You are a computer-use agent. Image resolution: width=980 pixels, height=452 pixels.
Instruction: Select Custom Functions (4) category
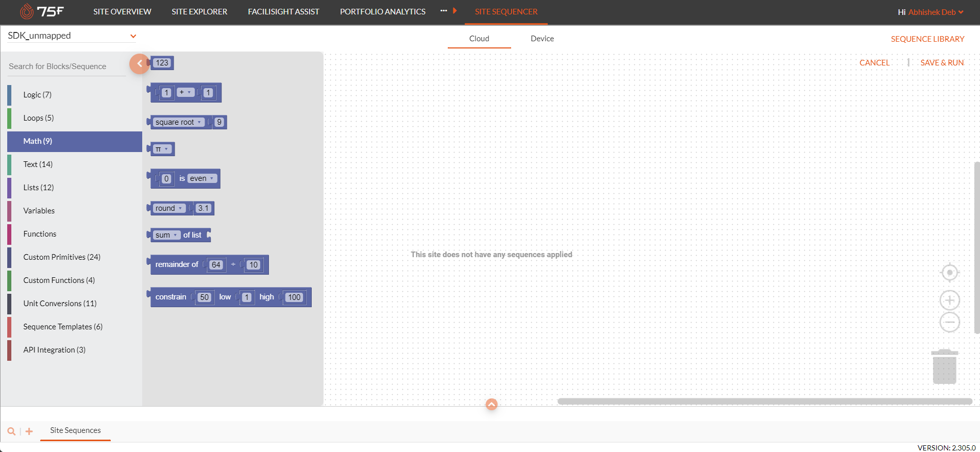[x=75, y=280]
